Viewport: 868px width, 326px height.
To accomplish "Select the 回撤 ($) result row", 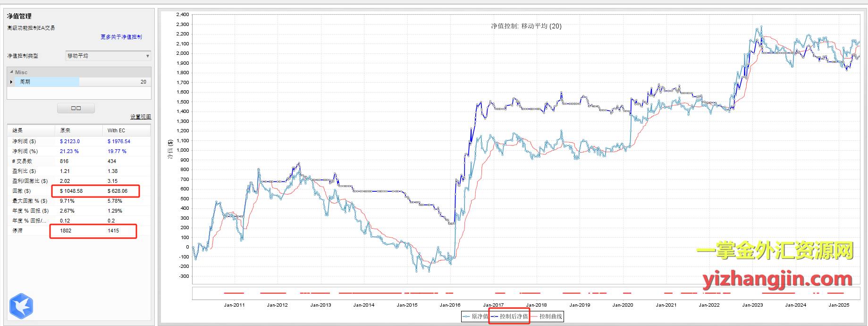I will [22, 191].
